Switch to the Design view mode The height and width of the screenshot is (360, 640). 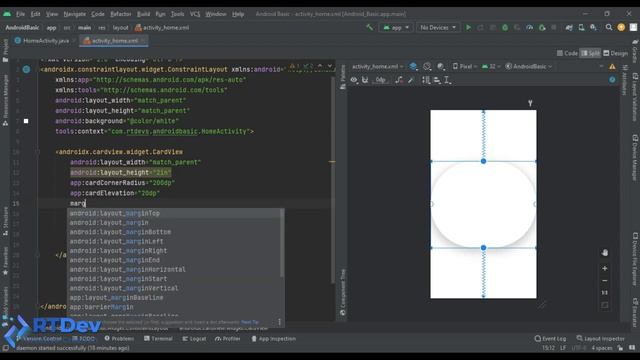click(616, 53)
